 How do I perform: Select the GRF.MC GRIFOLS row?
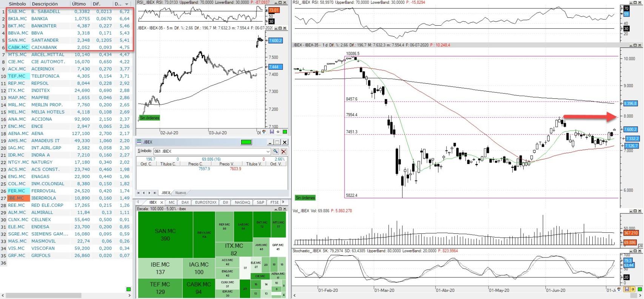pos(66,256)
